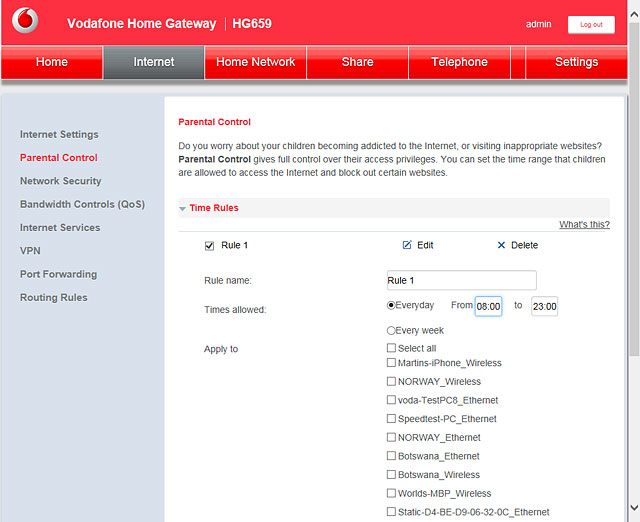Click the Delete X icon for Rule 1
This screenshot has height=522, width=640.
(x=501, y=245)
